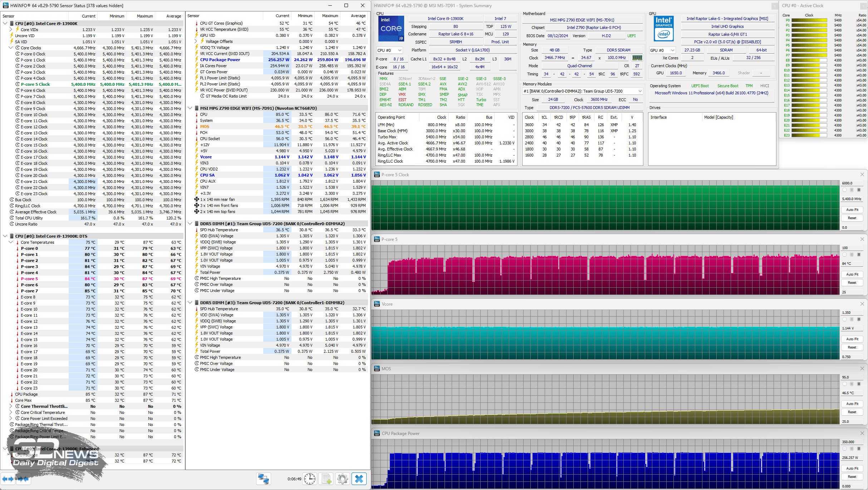Open the Memory Modules bank dropdown

coord(583,91)
